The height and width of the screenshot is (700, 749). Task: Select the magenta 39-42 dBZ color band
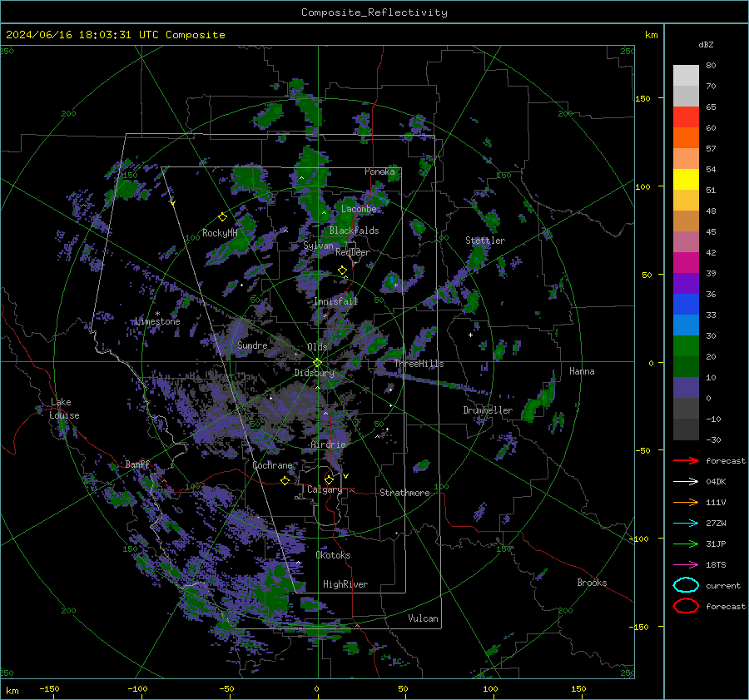click(x=686, y=263)
